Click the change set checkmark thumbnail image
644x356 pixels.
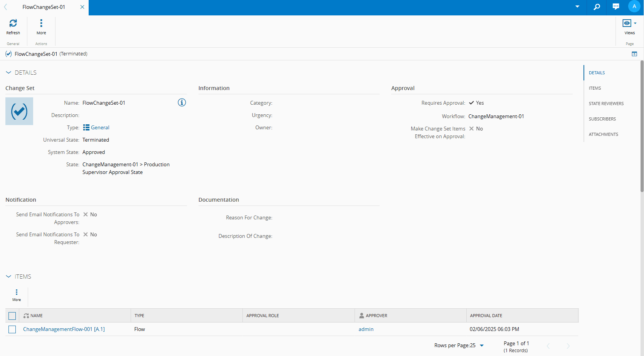coord(19,111)
